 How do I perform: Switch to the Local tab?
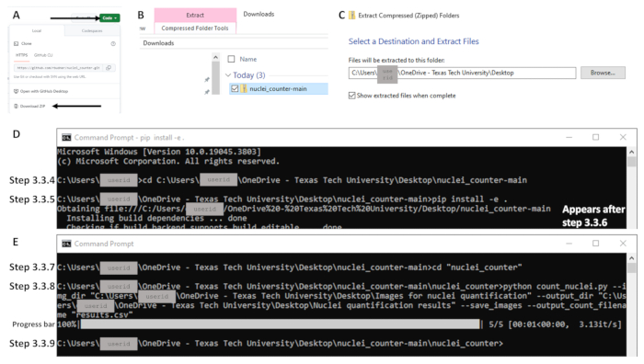click(x=37, y=30)
